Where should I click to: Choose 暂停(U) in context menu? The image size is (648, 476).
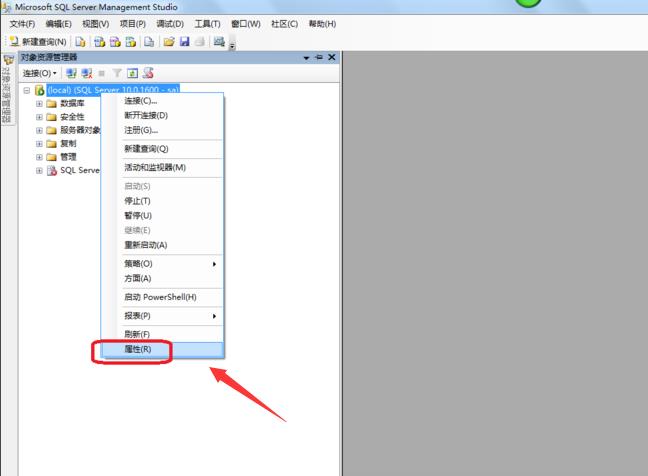click(x=162, y=215)
